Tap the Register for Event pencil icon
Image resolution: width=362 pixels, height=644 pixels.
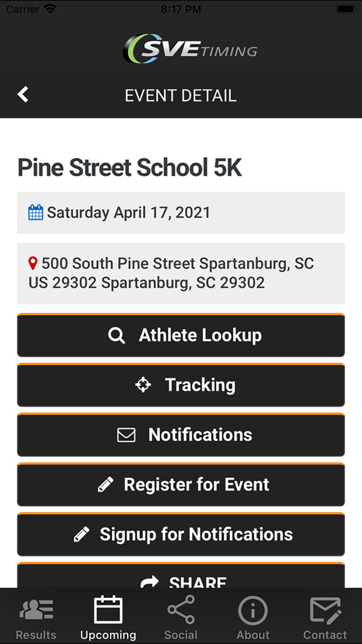pos(105,485)
